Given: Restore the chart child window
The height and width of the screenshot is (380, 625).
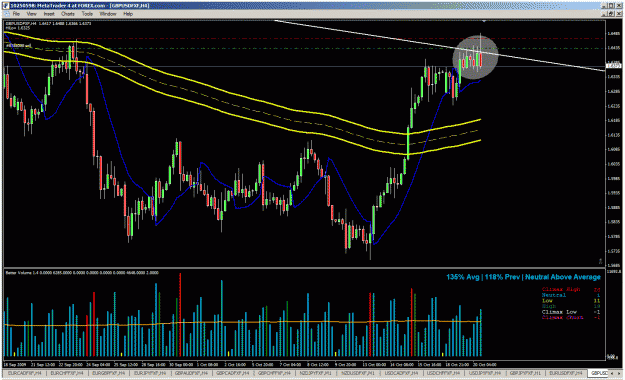Looking at the screenshot, I should pos(610,14).
